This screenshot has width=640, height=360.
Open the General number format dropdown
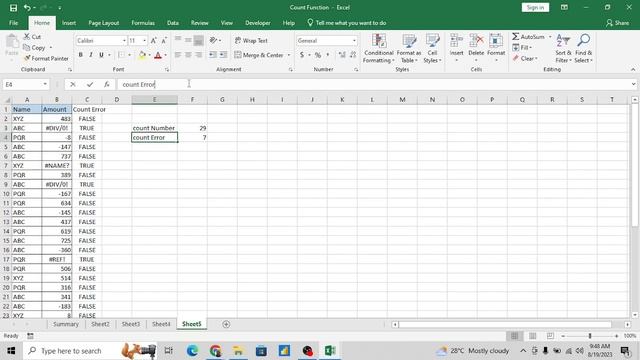(x=354, y=41)
